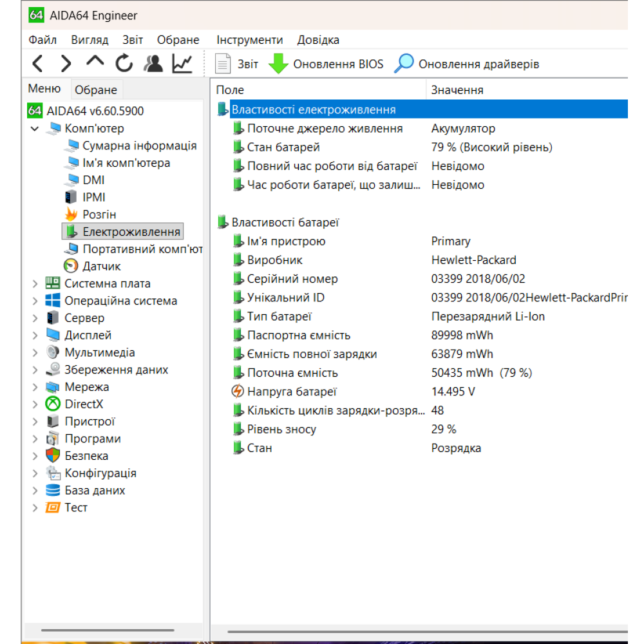Select Датчик in the tree

(x=101, y=266)
